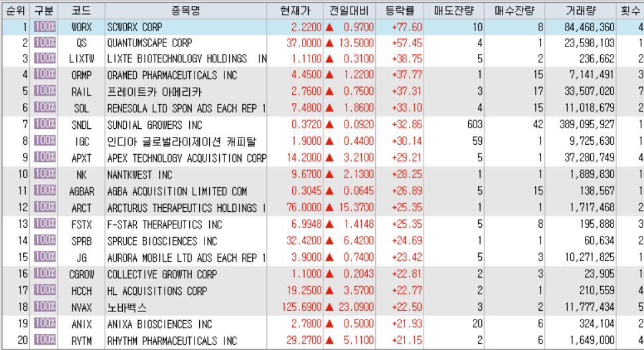The image size is (644, 350).
Task: Click the 100% badge in the CGROW row
Action: point(44,274)
